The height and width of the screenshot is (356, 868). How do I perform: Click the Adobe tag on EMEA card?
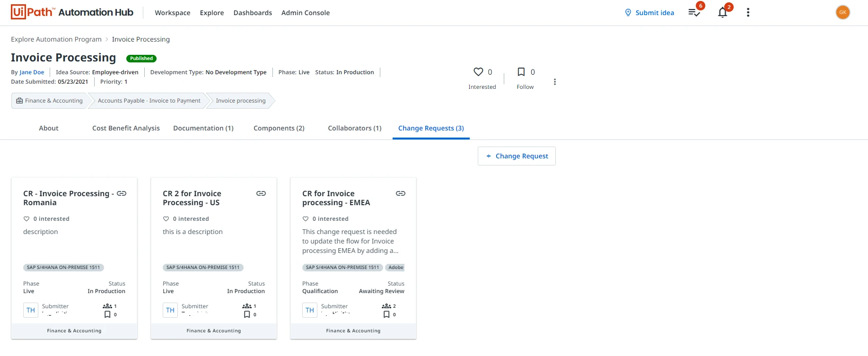pyautogui.click(x=395, y=268)
